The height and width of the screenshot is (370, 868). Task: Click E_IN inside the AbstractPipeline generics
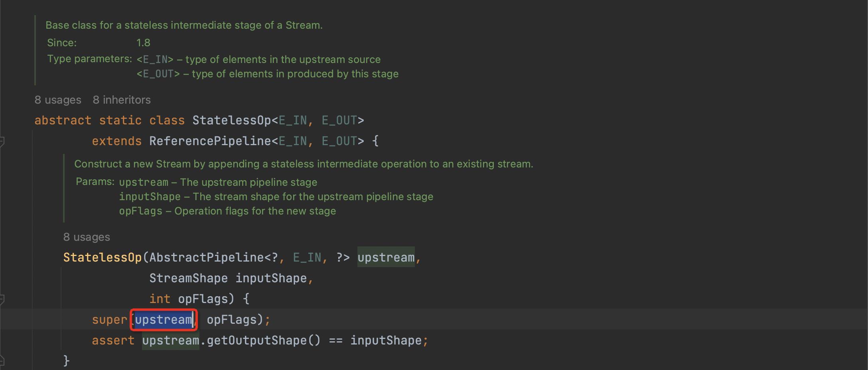[307, 258]
